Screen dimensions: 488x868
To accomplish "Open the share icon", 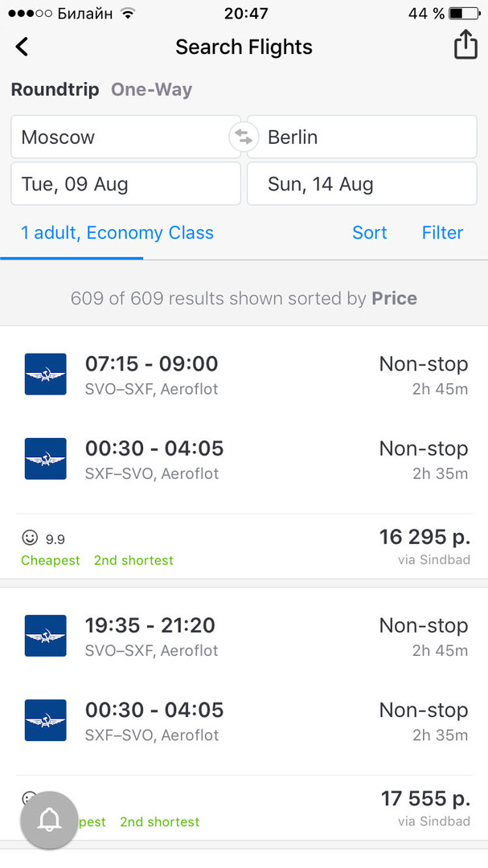I will 465,46.
